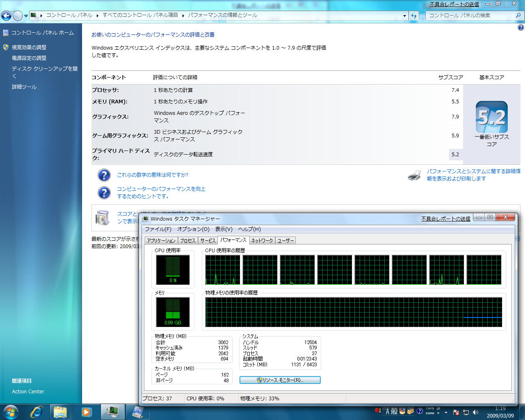Click the 5.2 base score badge
Image resolution: width=525 pixels, height=420 pixels.
click(492, 117)
